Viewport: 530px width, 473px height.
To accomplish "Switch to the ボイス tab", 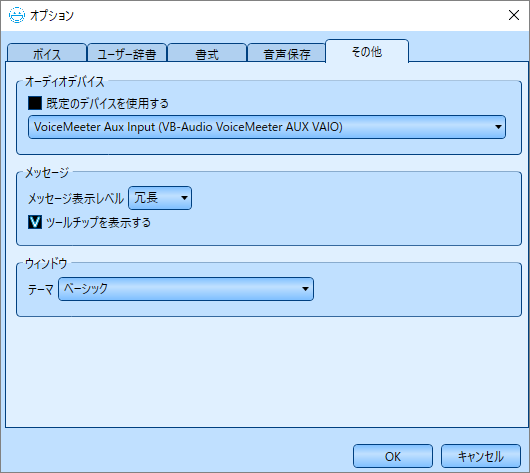I will click(x=47, y=53).
